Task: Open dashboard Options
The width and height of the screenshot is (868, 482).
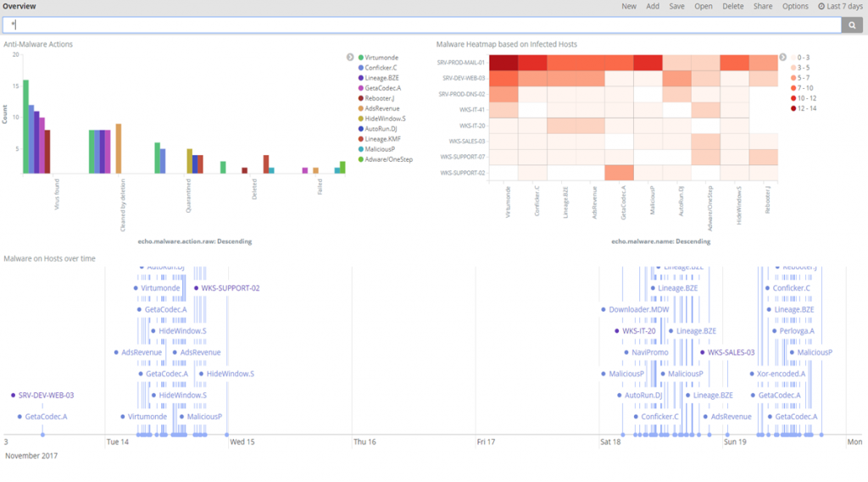Action: 795,6
